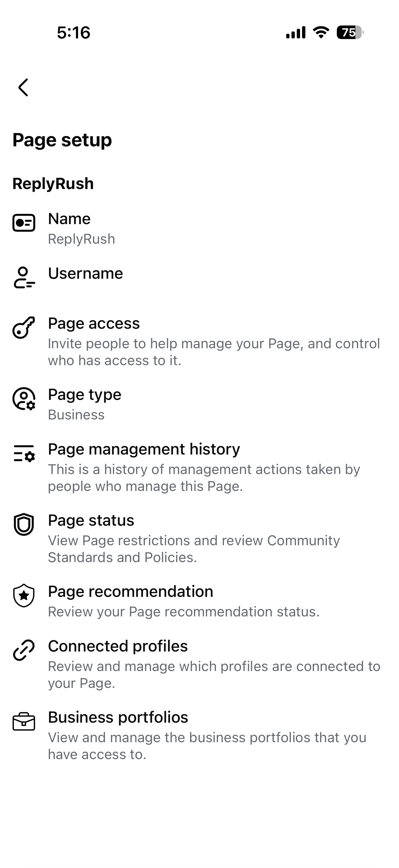399x868 pixels.
Task: Open Page recommendation status
Action: pos(199,601)
